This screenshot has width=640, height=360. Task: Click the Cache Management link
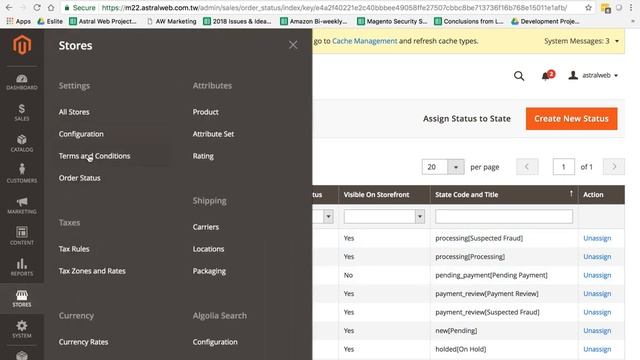[364, 41]
